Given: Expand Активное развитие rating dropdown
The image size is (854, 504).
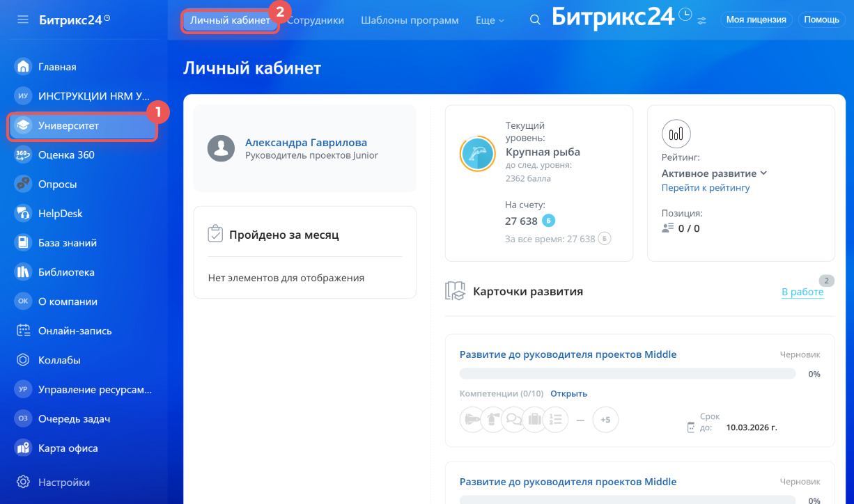Looking at the screenshot, I should (714, 173).
